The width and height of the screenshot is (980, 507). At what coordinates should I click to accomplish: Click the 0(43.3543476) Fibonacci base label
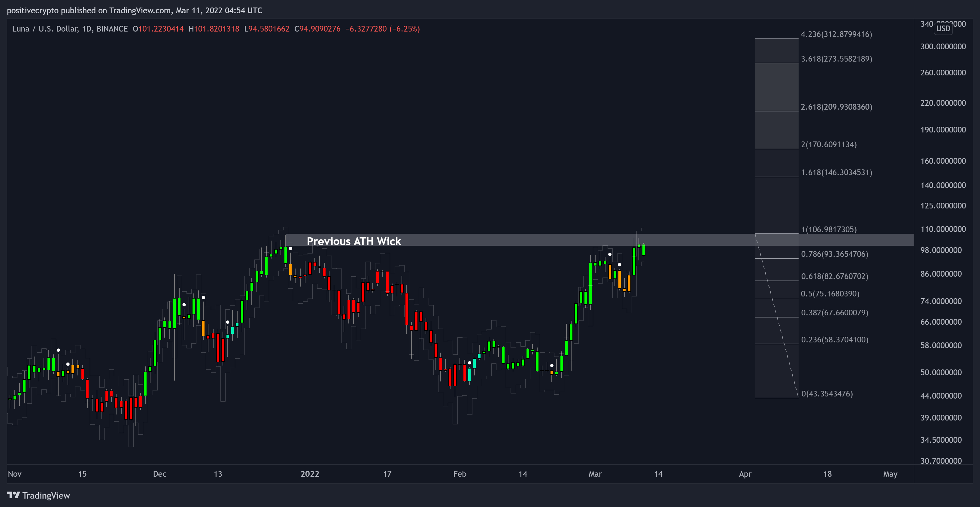[x=827, y=394]
